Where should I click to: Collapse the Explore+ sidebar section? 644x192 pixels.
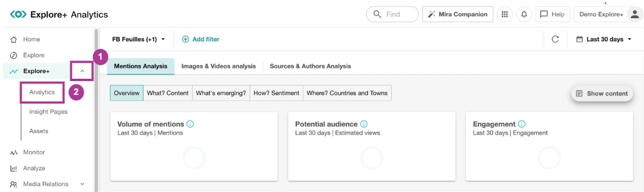tap(82, 71)
